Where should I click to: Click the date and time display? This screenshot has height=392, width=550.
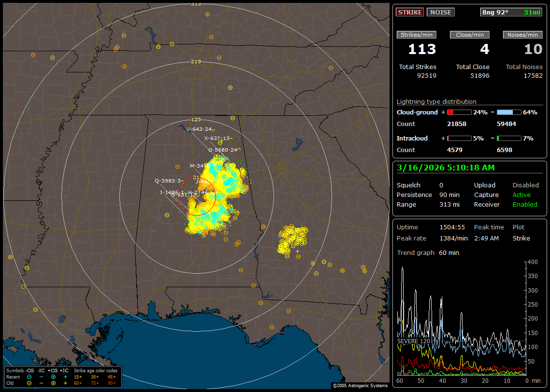click(445, 168)
